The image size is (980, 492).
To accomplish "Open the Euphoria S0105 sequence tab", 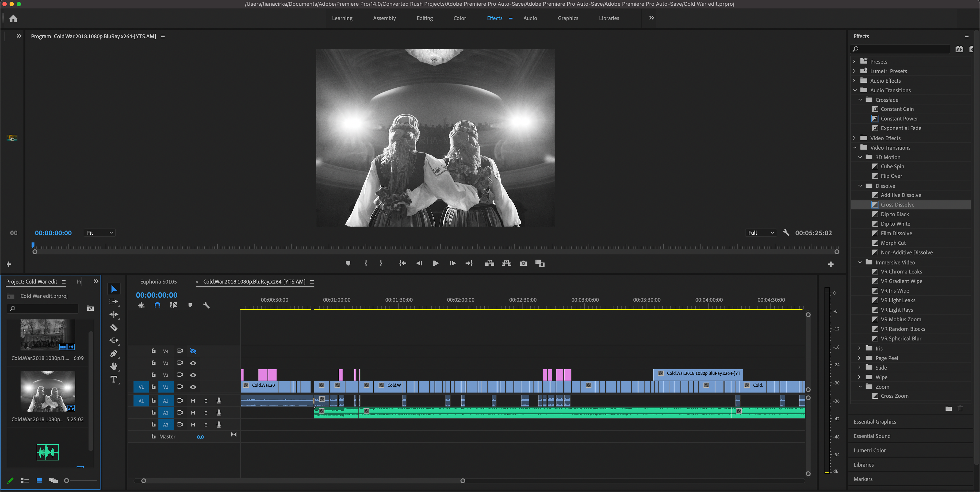I will click(x=158, y=282).
